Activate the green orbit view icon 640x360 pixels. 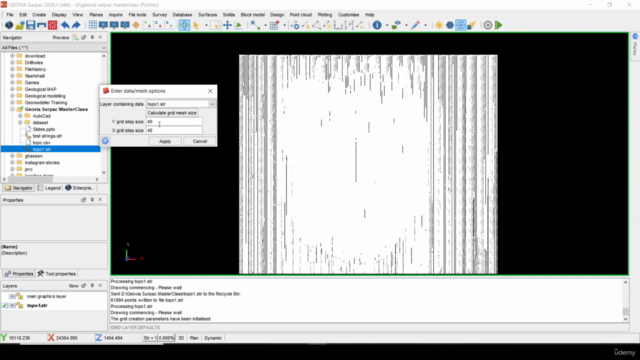pos(184,25)
